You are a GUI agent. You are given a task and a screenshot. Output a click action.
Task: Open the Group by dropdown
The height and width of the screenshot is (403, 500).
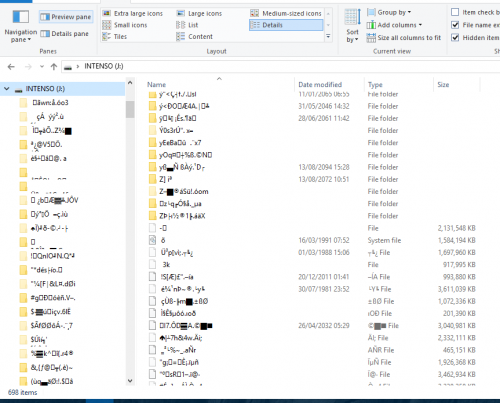tap(389, 13)
